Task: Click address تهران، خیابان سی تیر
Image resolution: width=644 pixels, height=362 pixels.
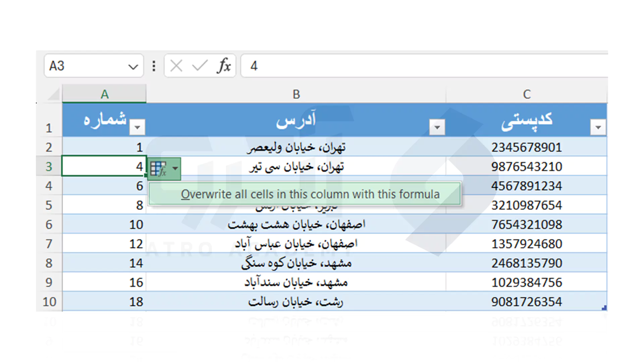Action: [296, 167]
